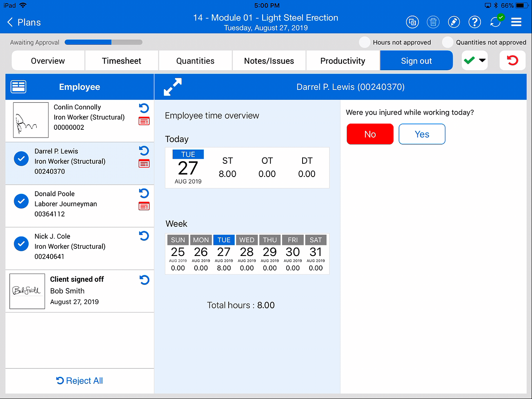
Task: View Bob Smith's signature thumbnail
Action: pyautogui.click(x=27, y=291)
